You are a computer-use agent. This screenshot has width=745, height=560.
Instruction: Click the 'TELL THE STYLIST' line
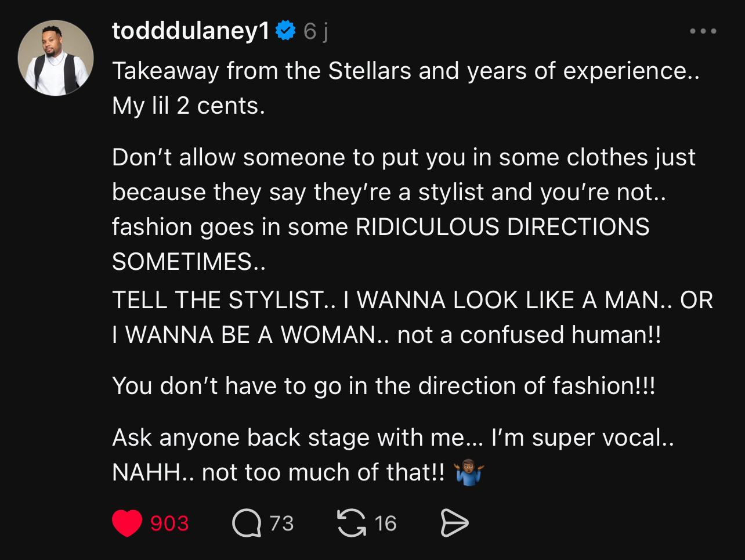[348, 299]
